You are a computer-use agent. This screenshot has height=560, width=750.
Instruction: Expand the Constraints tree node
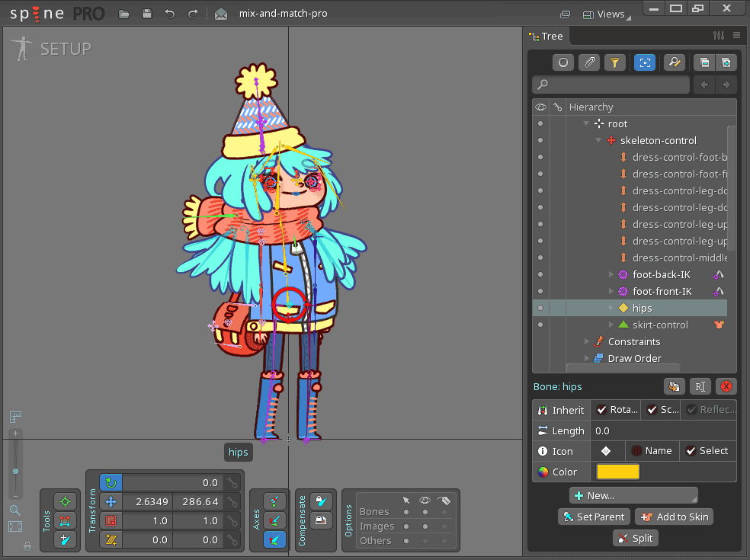point(586,341)
